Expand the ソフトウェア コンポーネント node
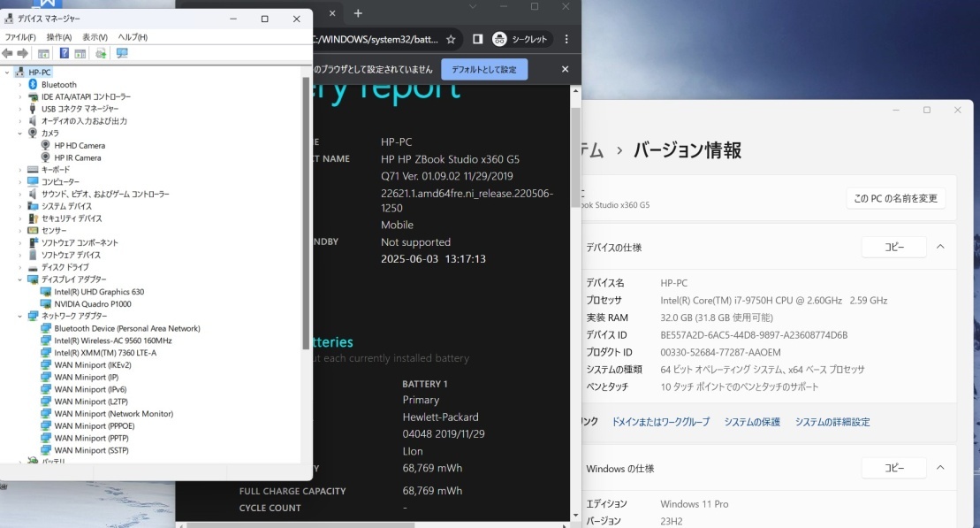Image resolution: width=980 pixels, height=528 pixels. tap(19, 242)
